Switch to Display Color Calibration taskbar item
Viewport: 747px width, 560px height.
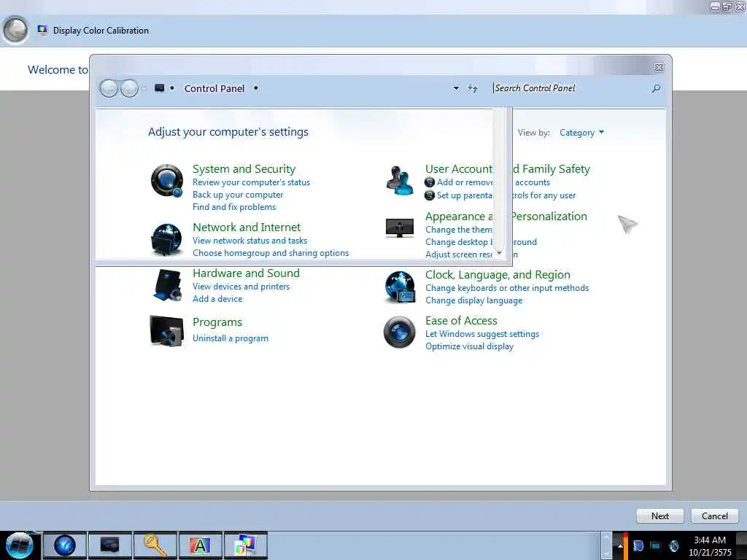[245, 545]
